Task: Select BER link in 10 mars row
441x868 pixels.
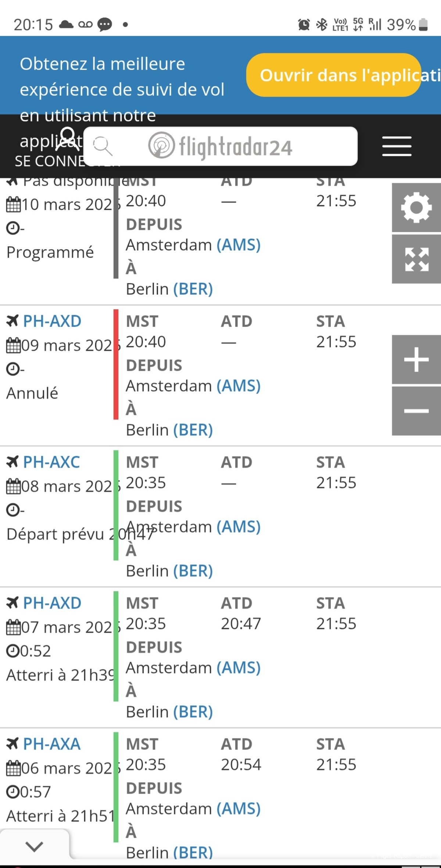Action: pos(193,289)
